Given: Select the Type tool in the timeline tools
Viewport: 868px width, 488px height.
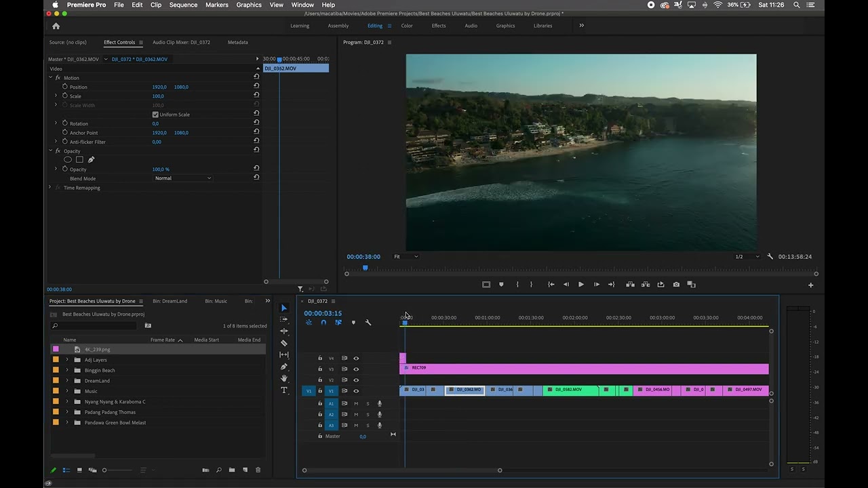Looking at the screenshot, I should [x=284, y=390].
